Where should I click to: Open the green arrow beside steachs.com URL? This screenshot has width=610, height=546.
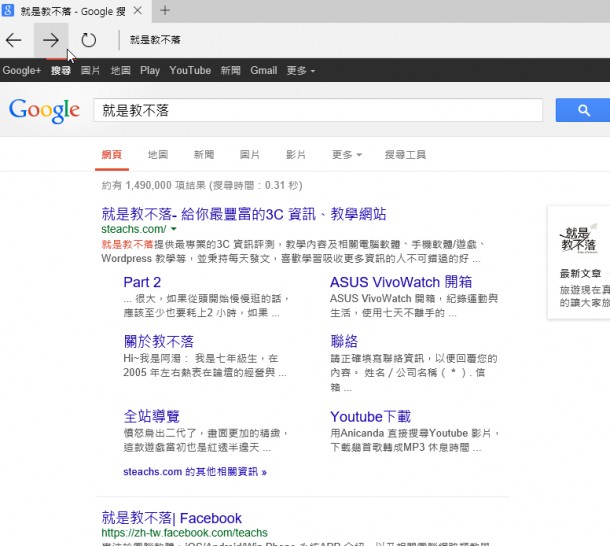pos(173,230)
